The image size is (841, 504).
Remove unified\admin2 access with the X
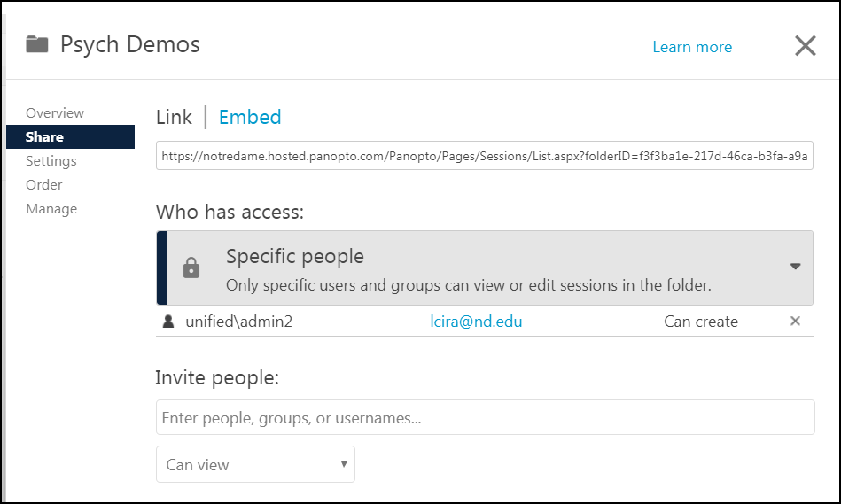click(795, 322)
